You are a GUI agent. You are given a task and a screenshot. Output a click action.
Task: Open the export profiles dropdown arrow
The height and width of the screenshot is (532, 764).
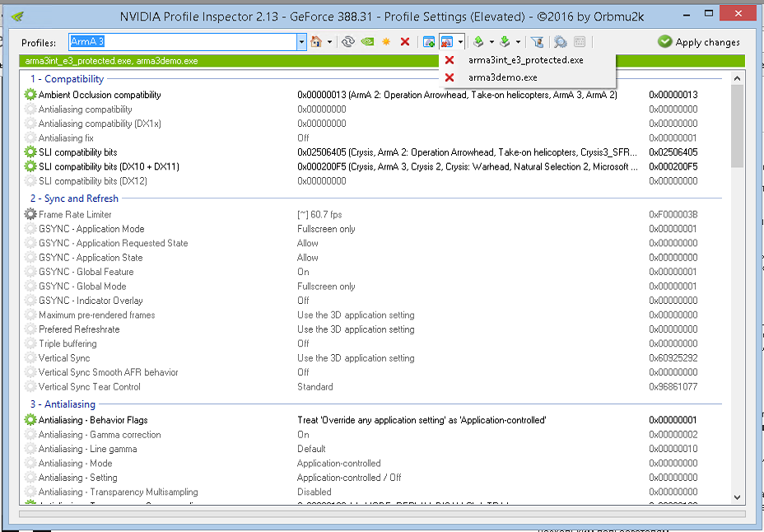click(x=491, y=42)
